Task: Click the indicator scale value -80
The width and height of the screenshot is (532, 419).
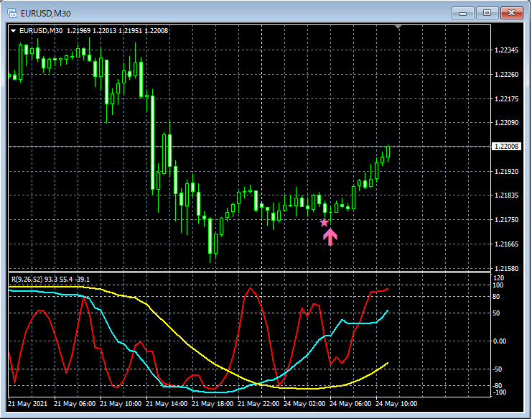Action: 497,386
